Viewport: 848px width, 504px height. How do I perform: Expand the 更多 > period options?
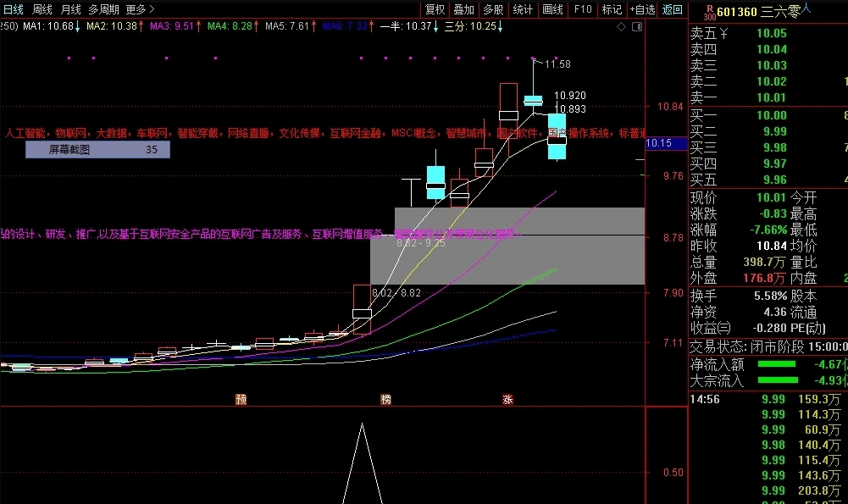(140, 9)
